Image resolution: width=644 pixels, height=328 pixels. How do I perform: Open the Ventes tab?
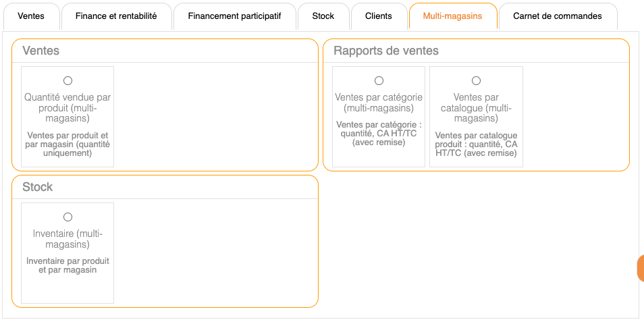(31, 16)
